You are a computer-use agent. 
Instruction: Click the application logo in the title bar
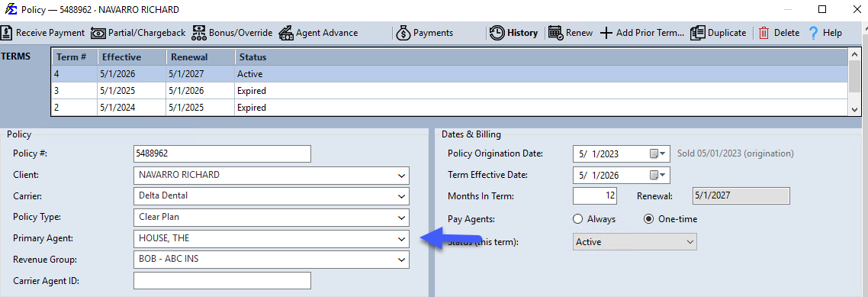(x=11, y=9)
